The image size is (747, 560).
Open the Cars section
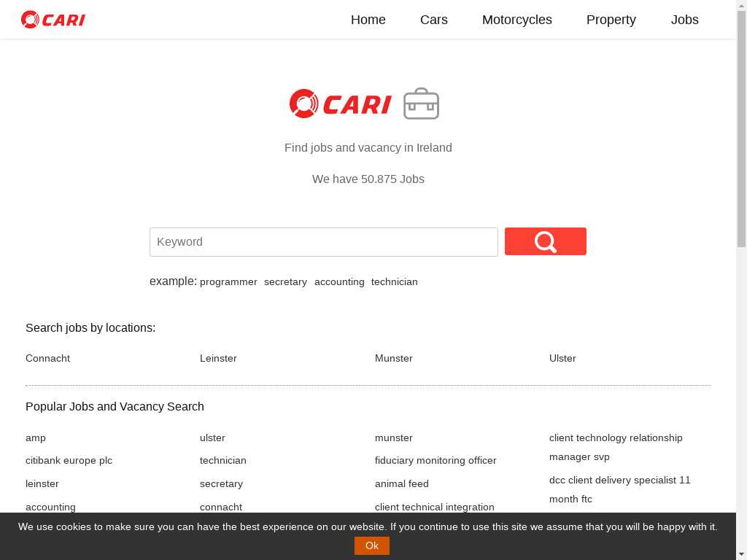point(434,20)
